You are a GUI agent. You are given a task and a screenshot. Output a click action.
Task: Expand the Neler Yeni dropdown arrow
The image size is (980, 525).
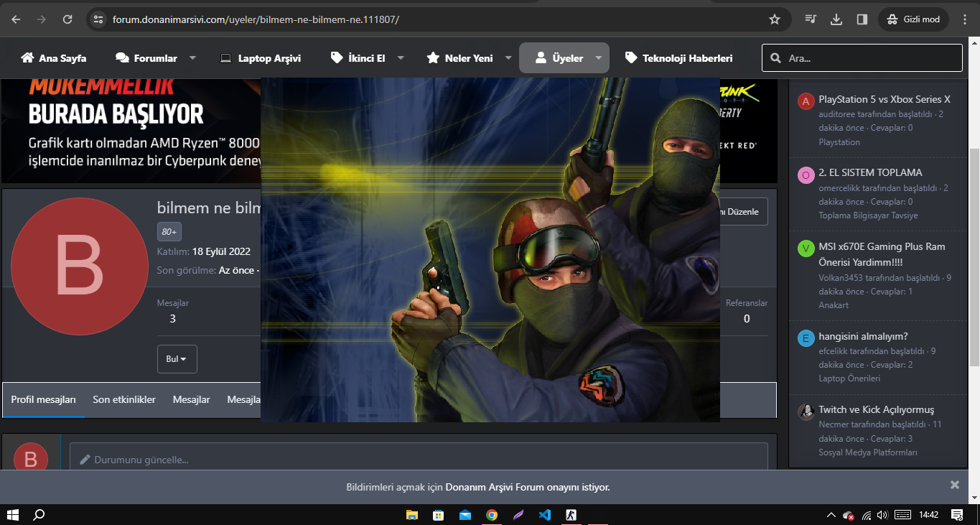508,58
